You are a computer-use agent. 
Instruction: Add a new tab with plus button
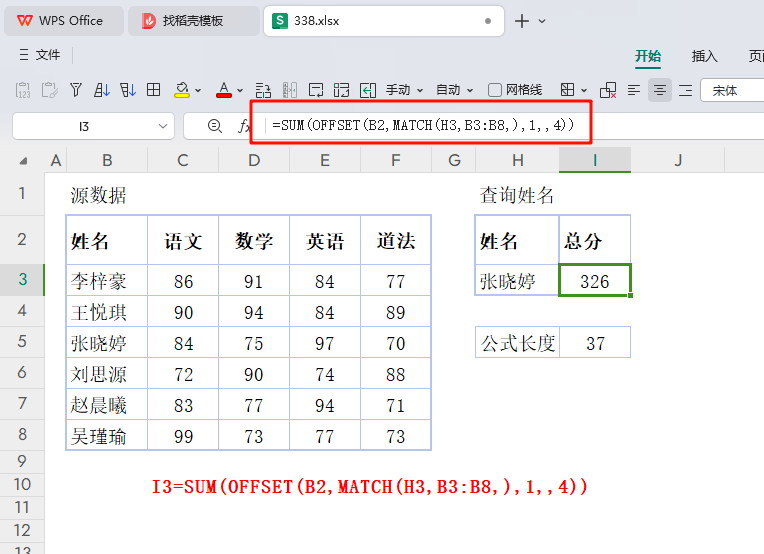[x=522, y=21]
